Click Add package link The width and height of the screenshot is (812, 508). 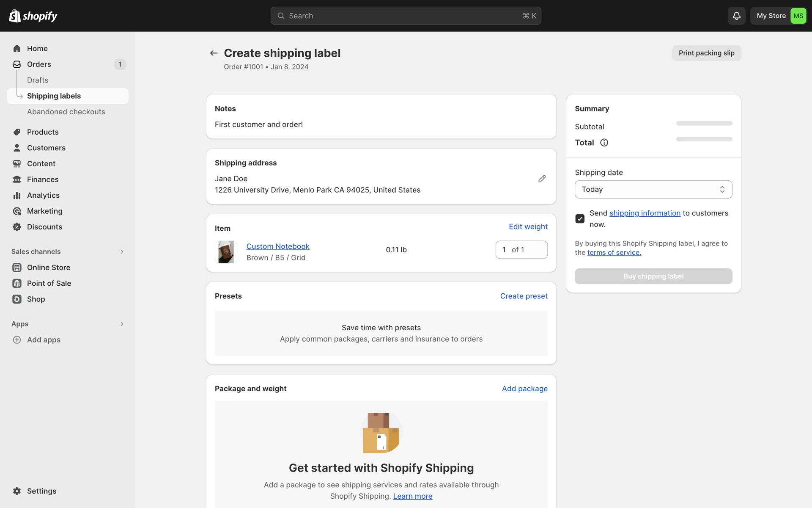tap(524, 389)
